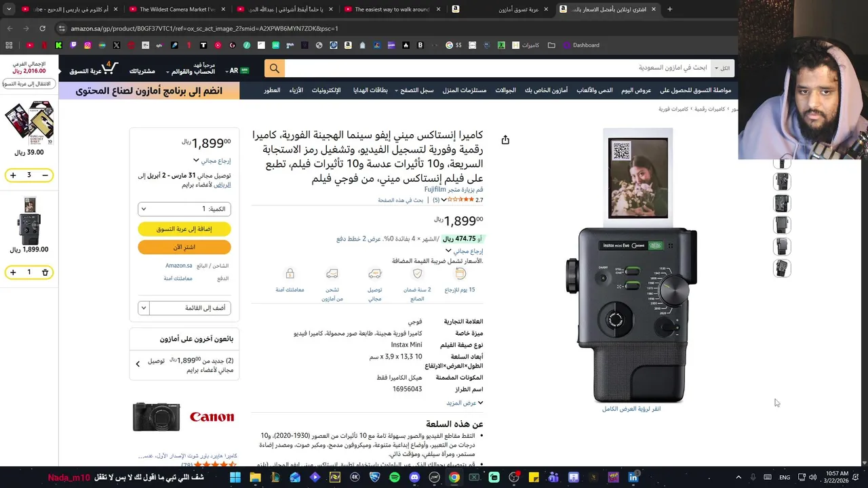Open File Explorer from the taskbar
Viewport: 868px width, 488px height.
[x=255, y=477]
